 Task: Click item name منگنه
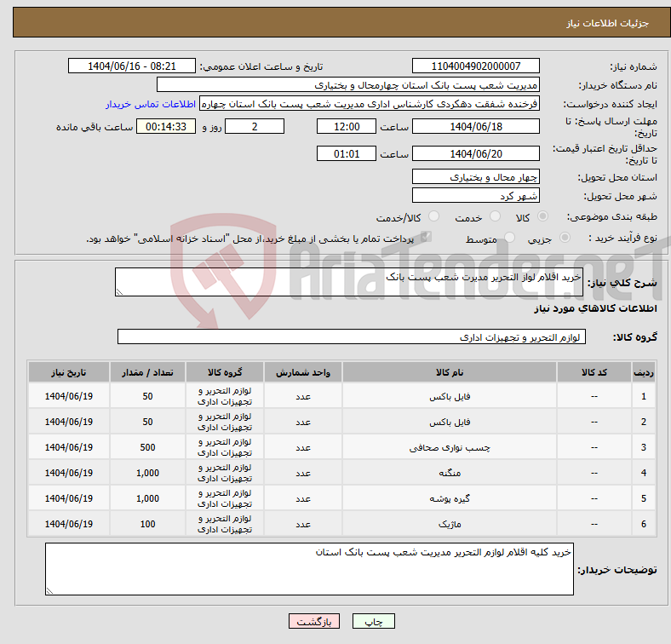coord(450,473)
